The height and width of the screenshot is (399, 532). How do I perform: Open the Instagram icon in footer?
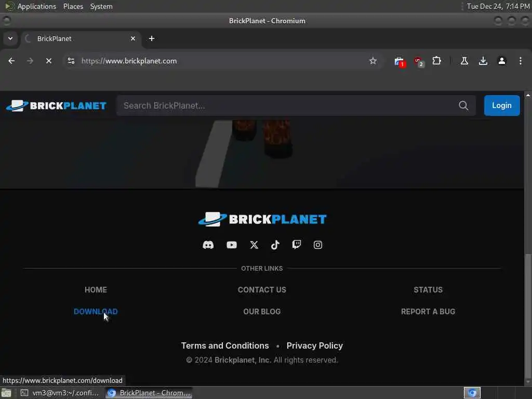click(x=318, y=245)
